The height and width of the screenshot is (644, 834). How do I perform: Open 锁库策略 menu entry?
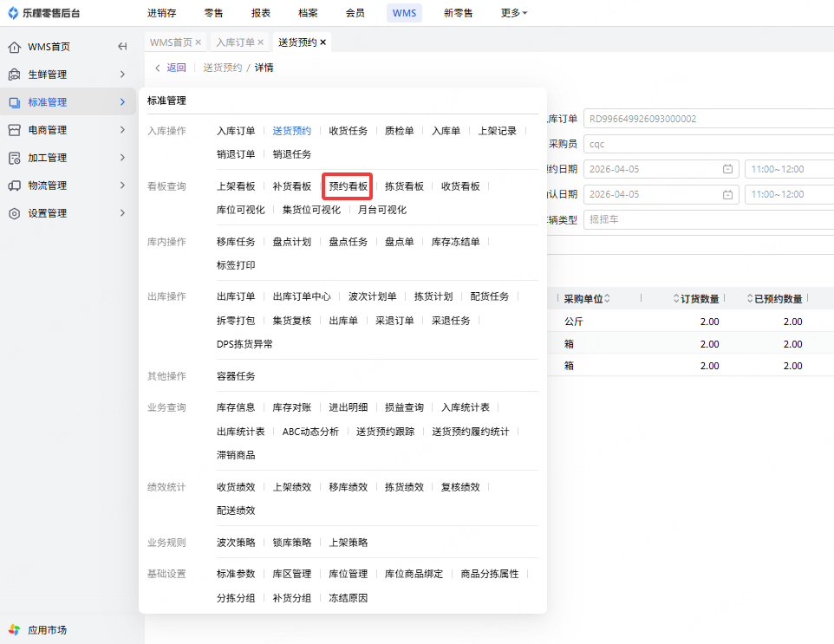click(291, 543)
